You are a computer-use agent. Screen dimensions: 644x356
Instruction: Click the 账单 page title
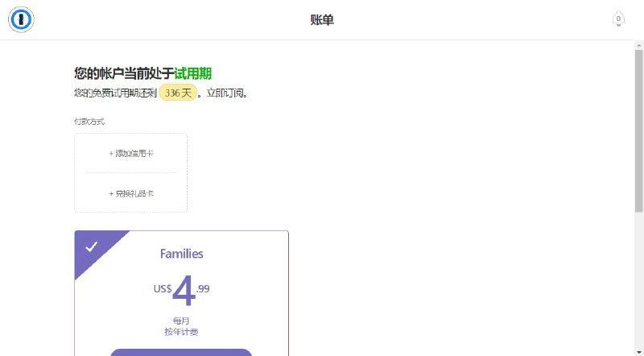click(322, 19)
